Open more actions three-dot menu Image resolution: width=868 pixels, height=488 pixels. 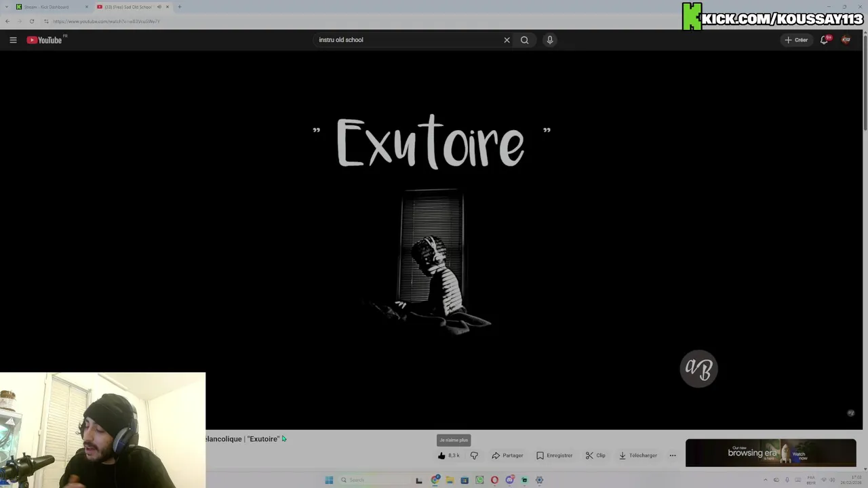coord(673,455)
